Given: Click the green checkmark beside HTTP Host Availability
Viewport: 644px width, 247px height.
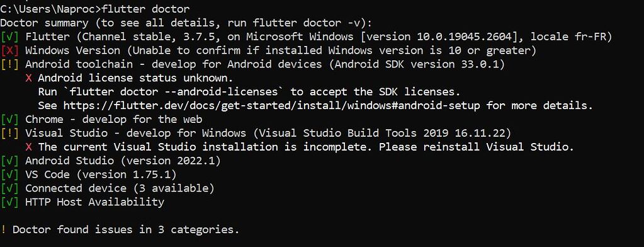Looking at the screenshot, I should point(9,202).
